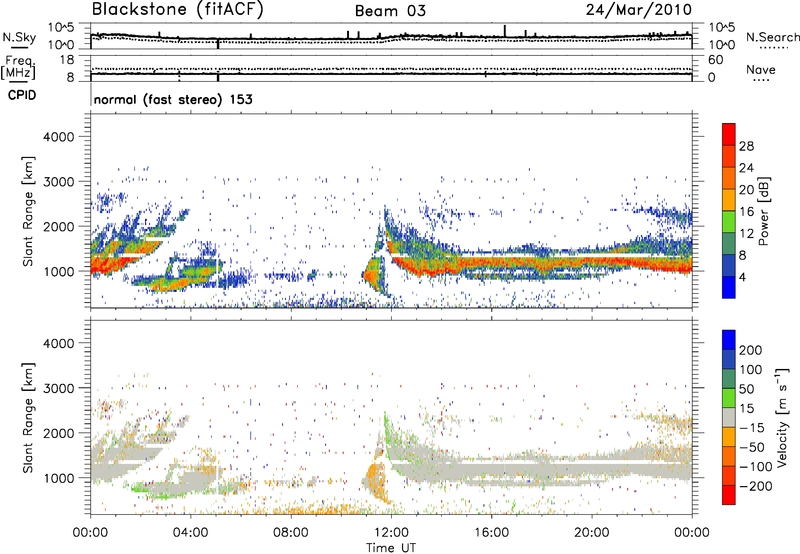Select the "N.Sky" legend label
Screen dimensions: 800x554
pos(19,37)
